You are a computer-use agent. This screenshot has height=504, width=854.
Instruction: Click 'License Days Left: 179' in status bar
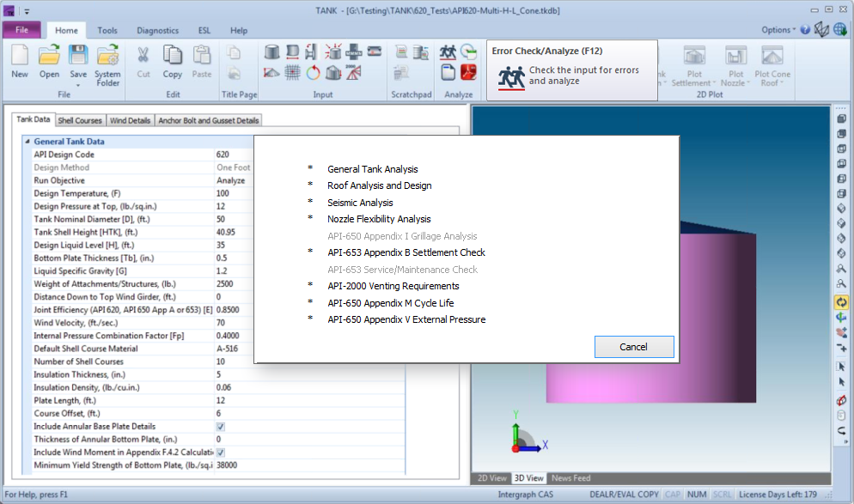pos(778,495)
